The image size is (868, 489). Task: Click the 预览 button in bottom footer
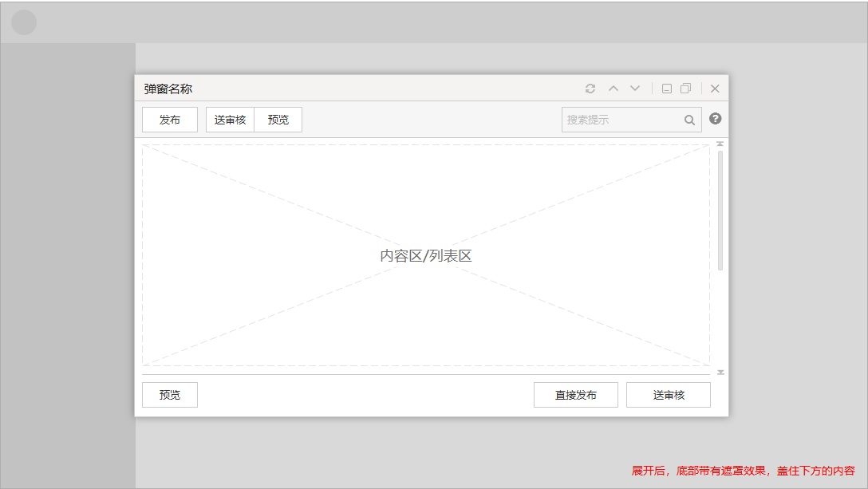coord(170,395)
